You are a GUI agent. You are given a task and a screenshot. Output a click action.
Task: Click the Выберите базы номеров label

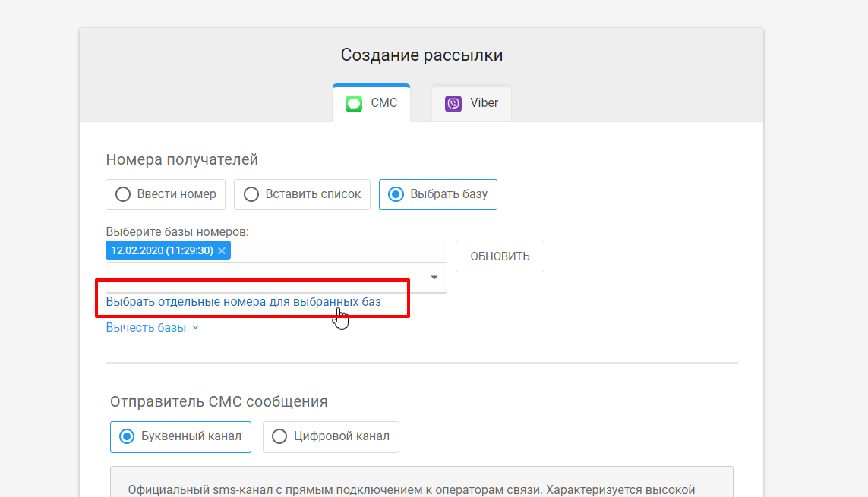click(178, 232)
